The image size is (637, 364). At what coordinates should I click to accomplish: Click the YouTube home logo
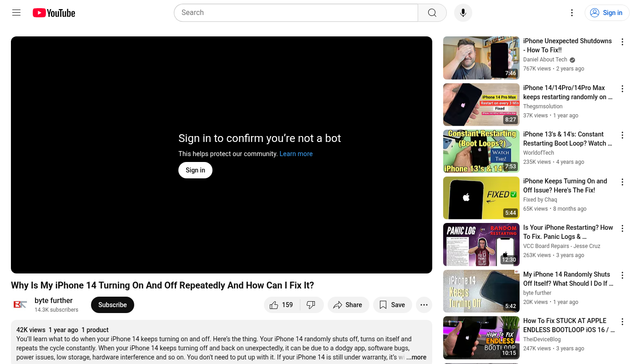54,13
